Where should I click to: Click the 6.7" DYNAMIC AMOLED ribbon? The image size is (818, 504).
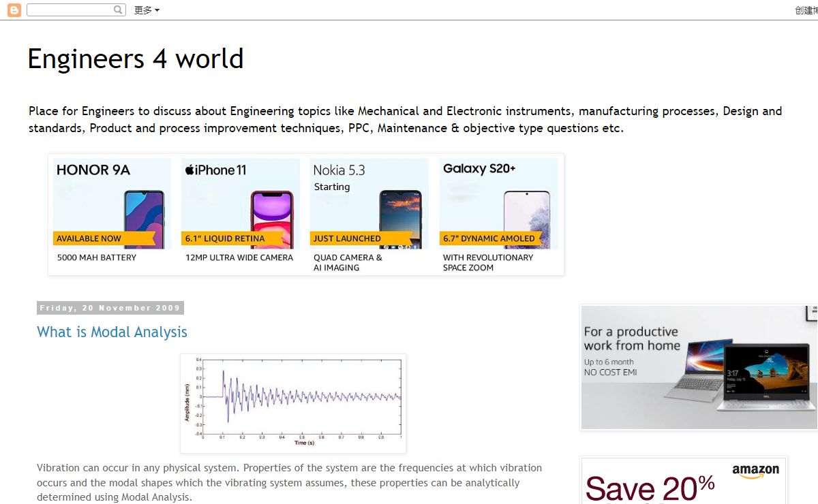coord(491,238)
